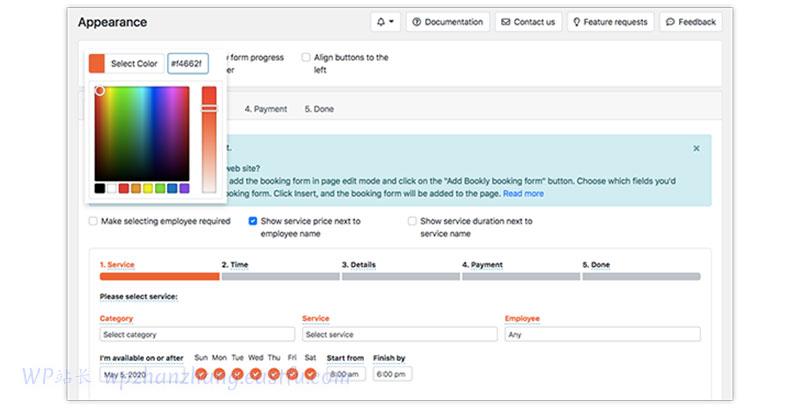Open the Finish by 6:00 pm dropdown

pyautogui.click(x=392, y=374)
